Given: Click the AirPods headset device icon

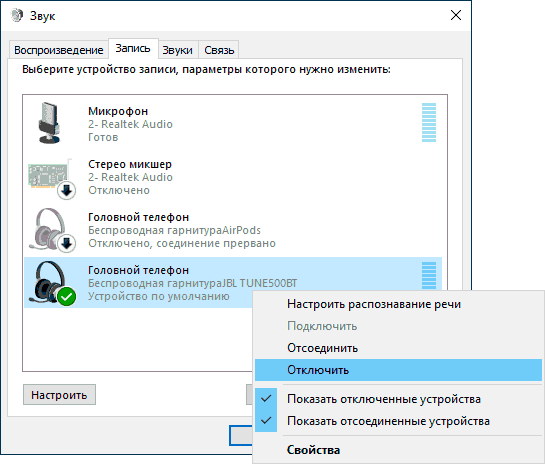Looking at the screenshot, I should 52,230.
